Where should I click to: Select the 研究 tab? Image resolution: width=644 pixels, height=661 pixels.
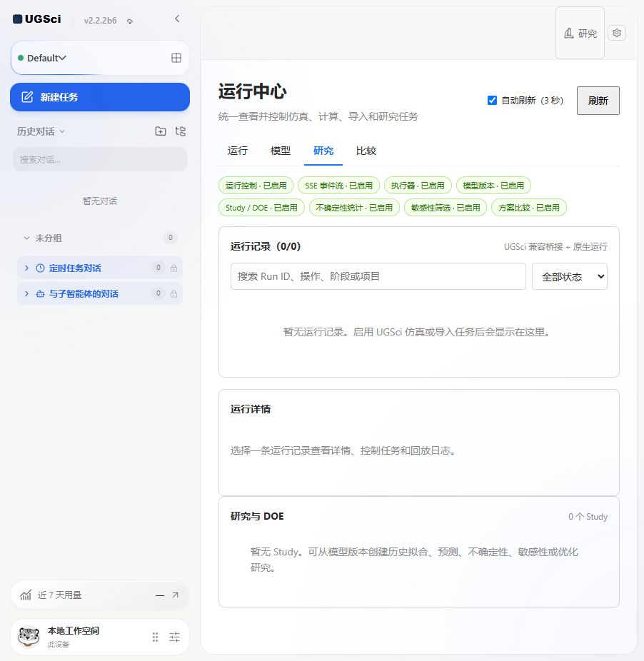click(323, 151)
